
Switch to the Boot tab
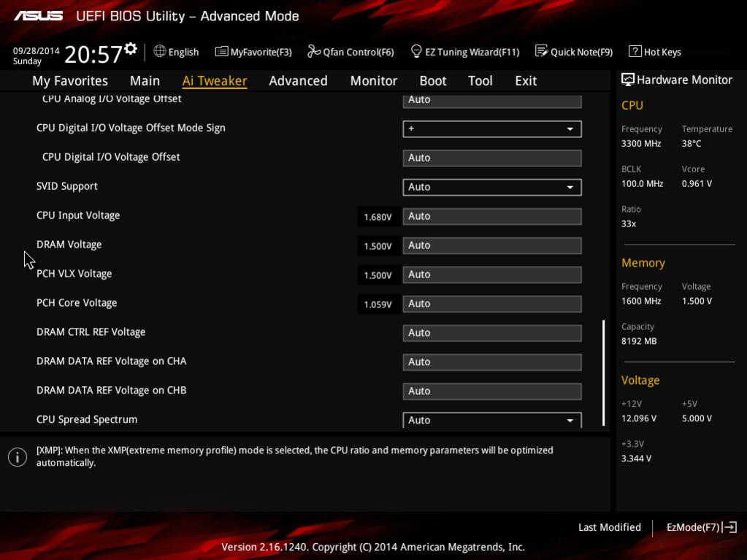pos(432,81)
